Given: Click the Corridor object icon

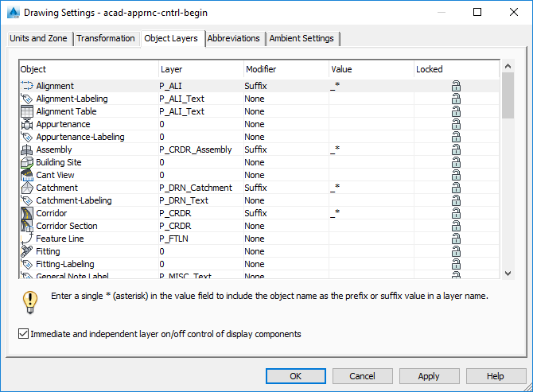Looking at the screenshot, I should tap(26, 213).
